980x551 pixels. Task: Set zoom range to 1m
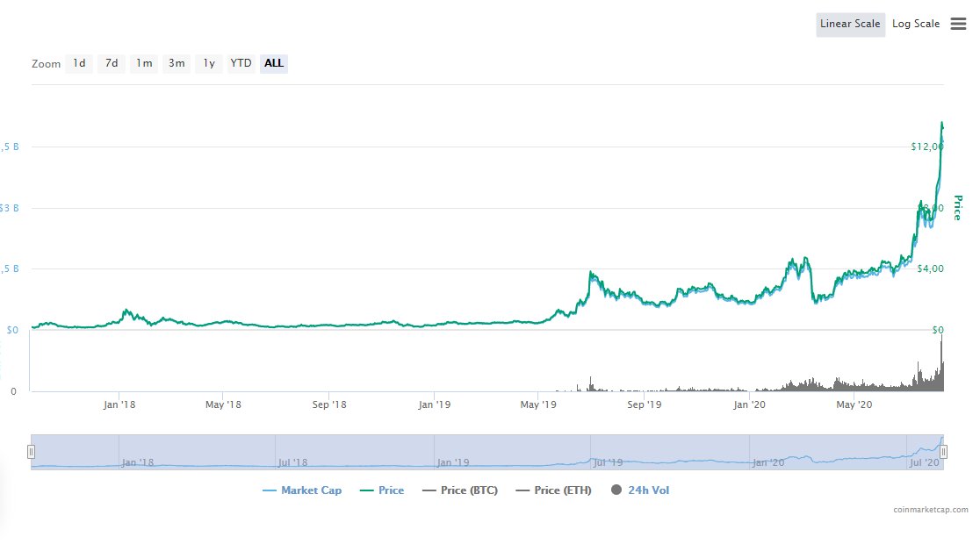point(144,63)
